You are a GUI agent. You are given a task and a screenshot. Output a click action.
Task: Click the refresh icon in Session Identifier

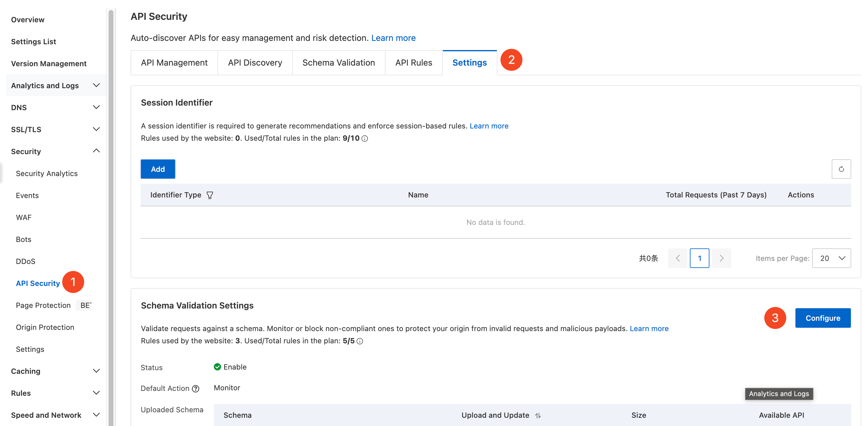point(841,169)
